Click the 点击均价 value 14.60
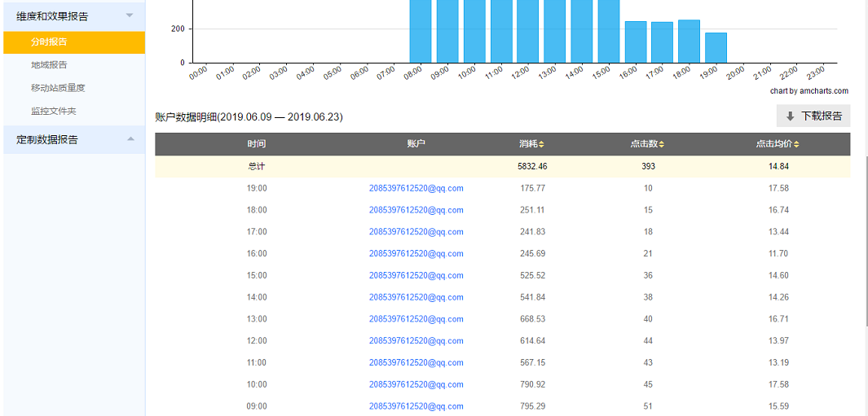 pyautogui.click(x=778, y=275)
